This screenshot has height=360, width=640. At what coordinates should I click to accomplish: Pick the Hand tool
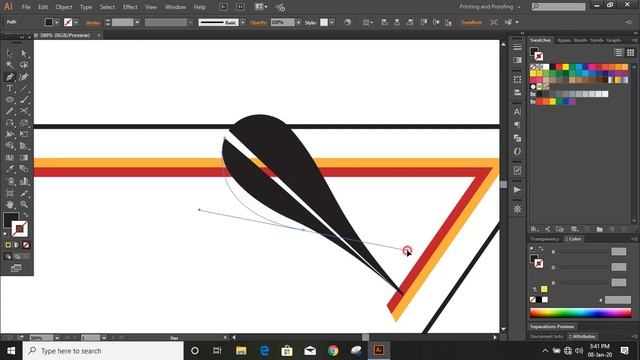click(10, 204)
